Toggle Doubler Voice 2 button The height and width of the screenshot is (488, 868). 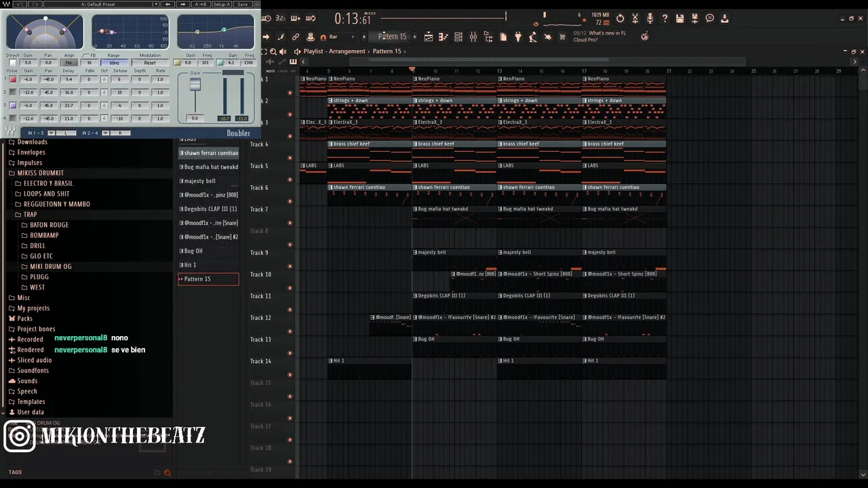(13, 92)
